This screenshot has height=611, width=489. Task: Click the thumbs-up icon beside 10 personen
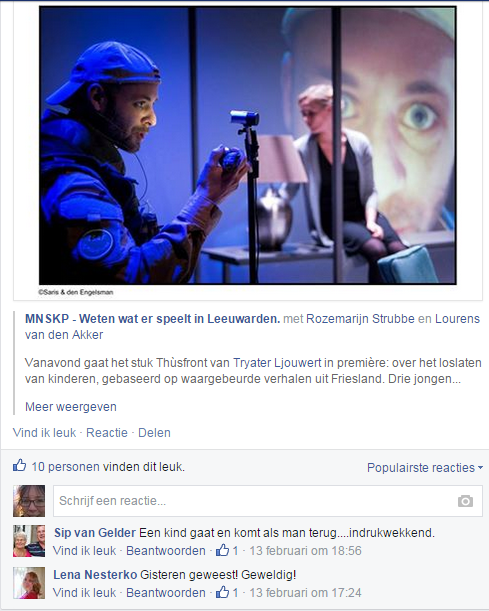[x=19, y=465]
